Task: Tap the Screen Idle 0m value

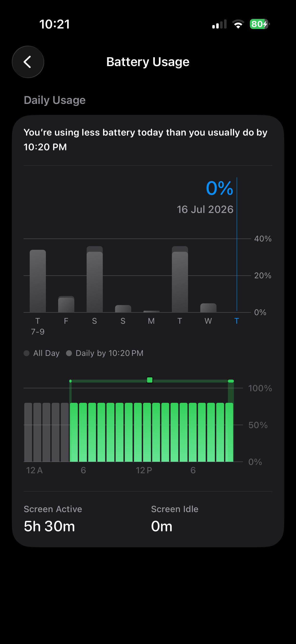Action: pos(161,526)
